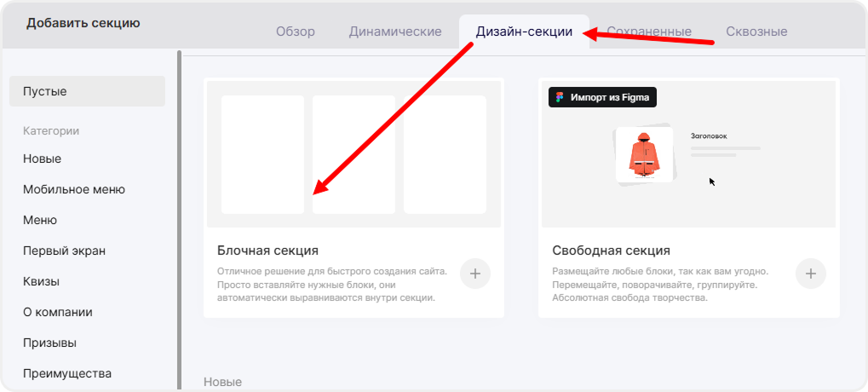The image size is (868, 392).
Task: Click the Figma logo icon
Action: [560, 97]
